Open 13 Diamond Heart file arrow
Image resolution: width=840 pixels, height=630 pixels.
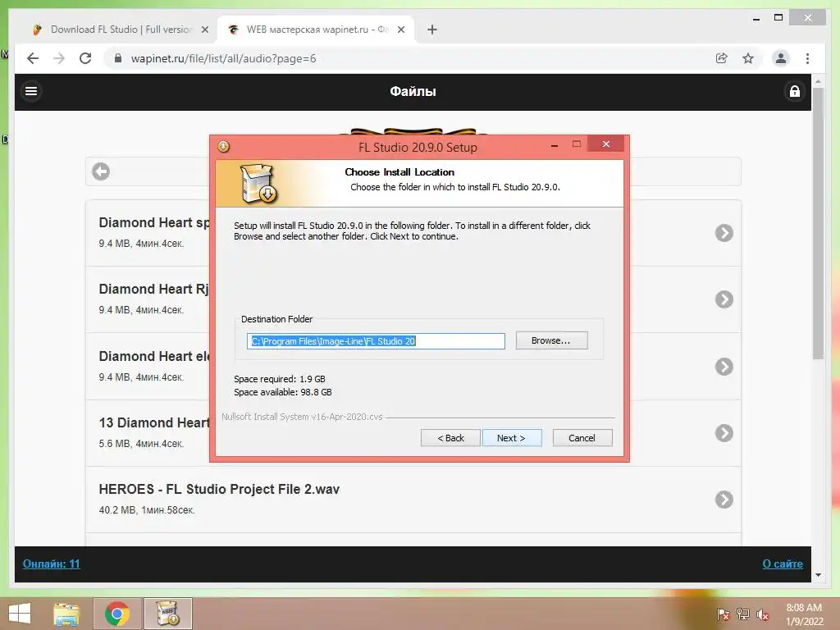coord(724,433)
